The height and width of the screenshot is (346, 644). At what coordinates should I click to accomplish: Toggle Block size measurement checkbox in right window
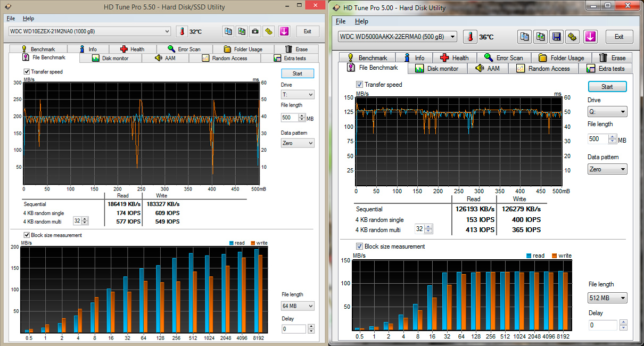pos(360,246)
